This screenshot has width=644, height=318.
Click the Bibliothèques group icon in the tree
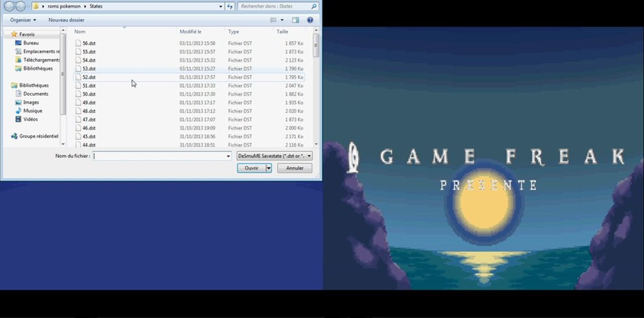click(14, 85)
